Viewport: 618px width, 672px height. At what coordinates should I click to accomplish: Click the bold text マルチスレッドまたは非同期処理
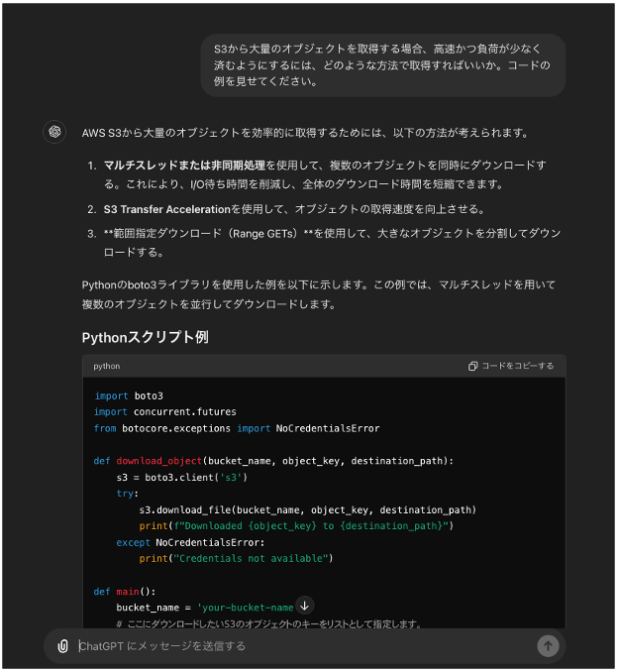[184, 165]
